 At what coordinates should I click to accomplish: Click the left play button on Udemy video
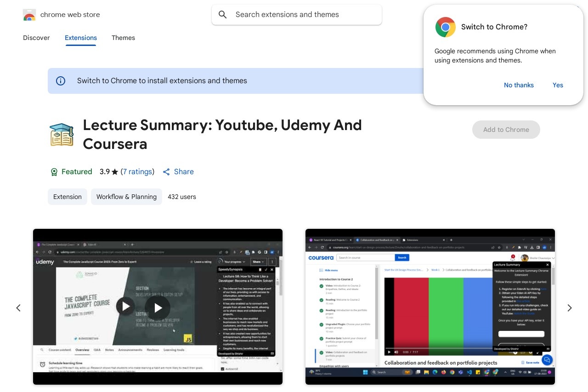point(125,306)
